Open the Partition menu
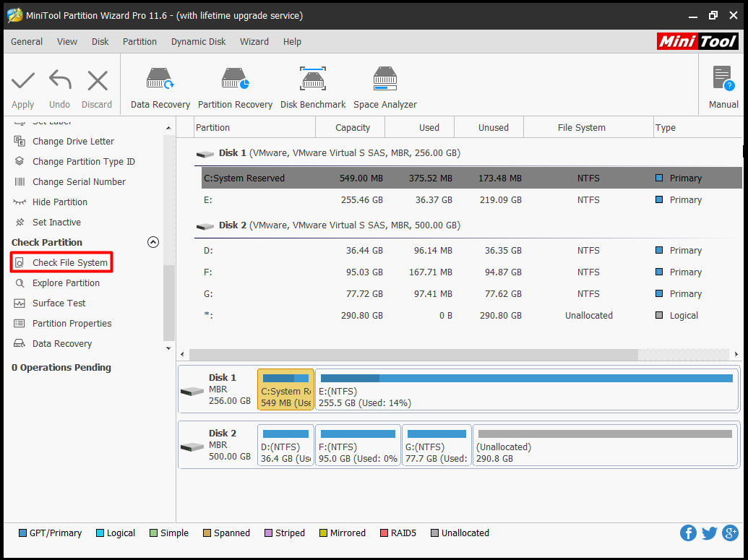Viewport: 748px width, 560px height. [139, 41]
